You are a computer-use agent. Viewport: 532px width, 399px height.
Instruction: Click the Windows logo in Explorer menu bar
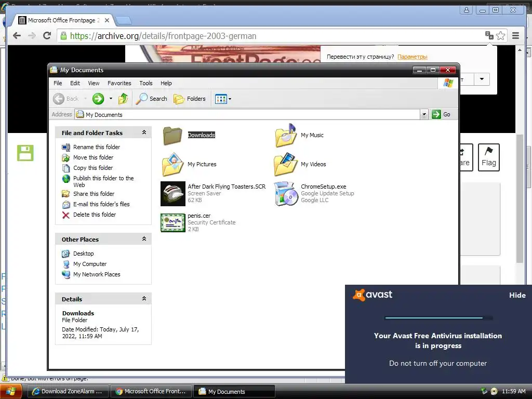coord(448,83)
